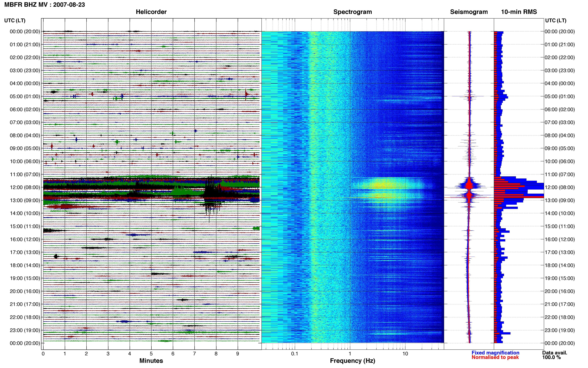Click minute tick label '9' under helicorder
The height and width of the screenshot is (368, 588).
tap(238, 354)
